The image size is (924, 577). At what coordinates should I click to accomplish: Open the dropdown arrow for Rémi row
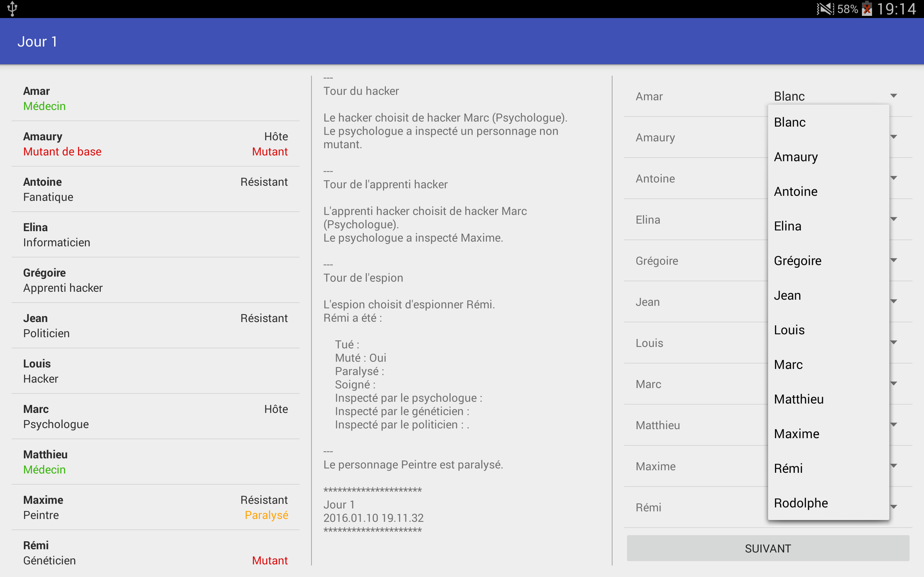point(894,507)
